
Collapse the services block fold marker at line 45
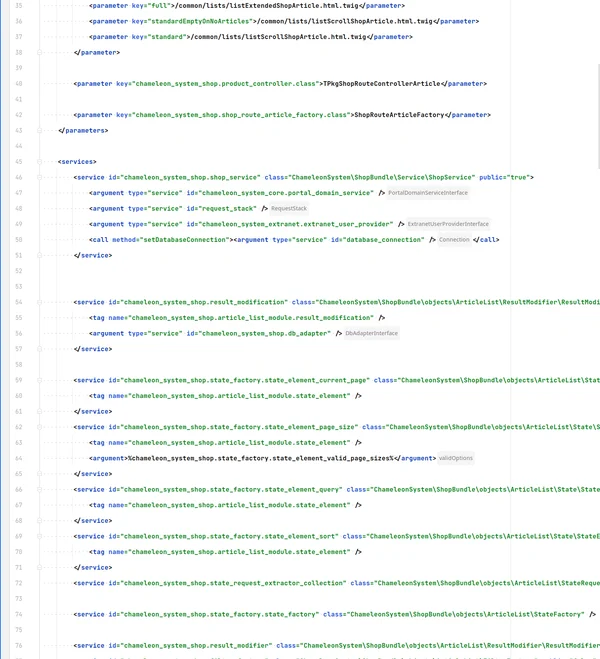pyautogui.click(x=39, y=162)
